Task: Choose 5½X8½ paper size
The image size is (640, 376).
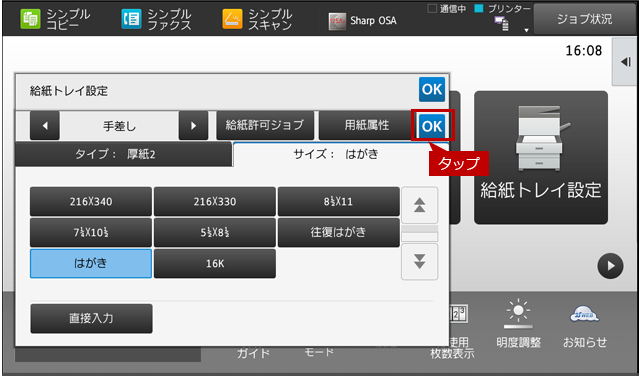Action: coord(215,232)
